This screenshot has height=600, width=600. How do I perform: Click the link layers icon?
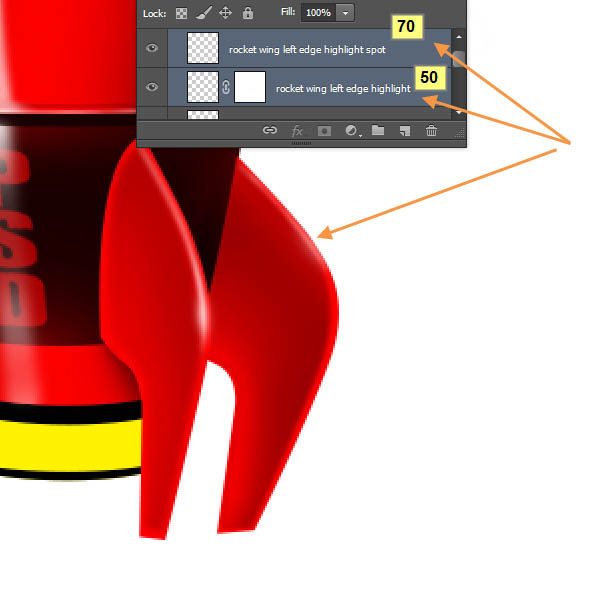coord(269,130)
